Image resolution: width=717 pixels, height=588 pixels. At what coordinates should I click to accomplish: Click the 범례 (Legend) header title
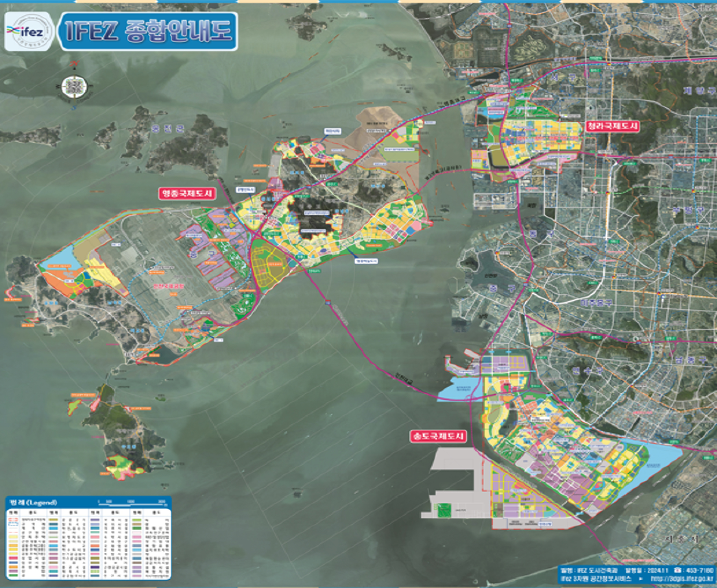click(34, 502)
